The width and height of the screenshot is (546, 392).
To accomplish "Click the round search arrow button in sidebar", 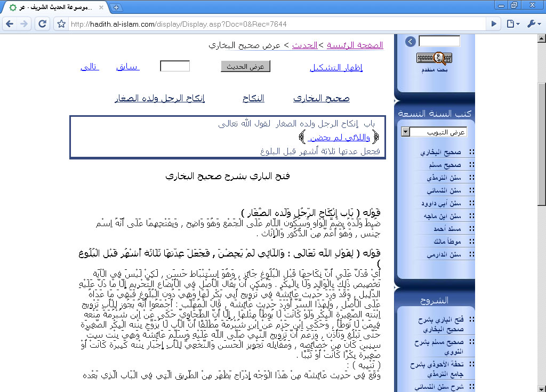I will (x=409, y=42).
